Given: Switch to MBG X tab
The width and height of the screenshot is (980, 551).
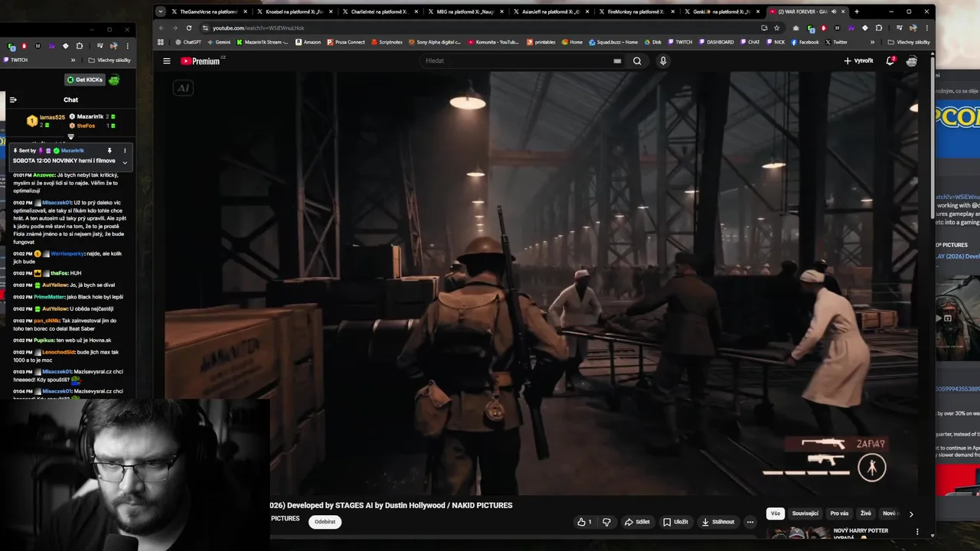Looking at the screenshot, I should pyautogui.click(x=466, y=11).
